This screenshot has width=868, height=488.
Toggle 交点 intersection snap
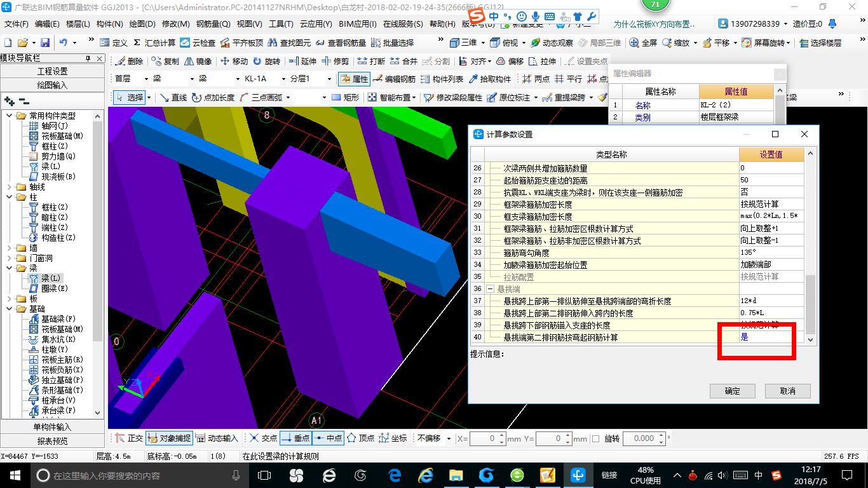(x=264, y=438)
